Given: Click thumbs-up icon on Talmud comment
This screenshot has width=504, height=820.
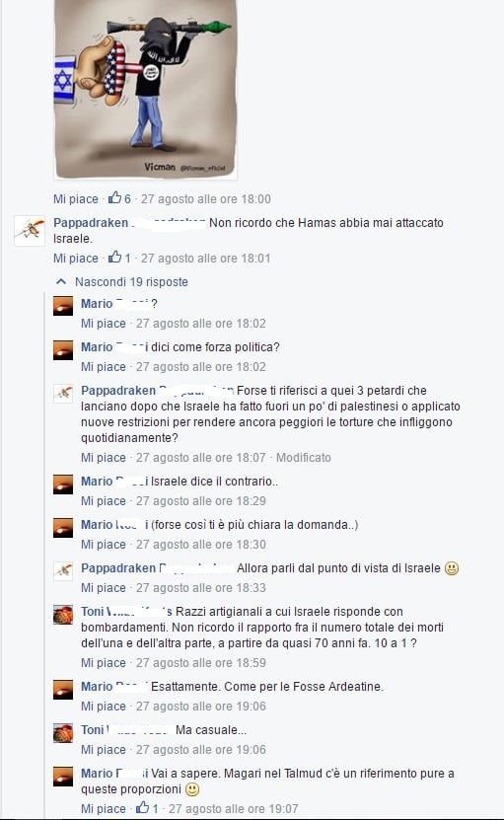Looking at the screenshot, I should [142, 807].
